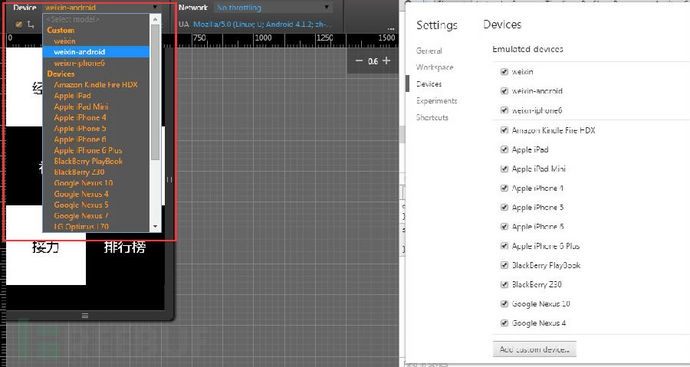
Task: Click the device dropdown scrollbar thumb
Action: (155, 92)
